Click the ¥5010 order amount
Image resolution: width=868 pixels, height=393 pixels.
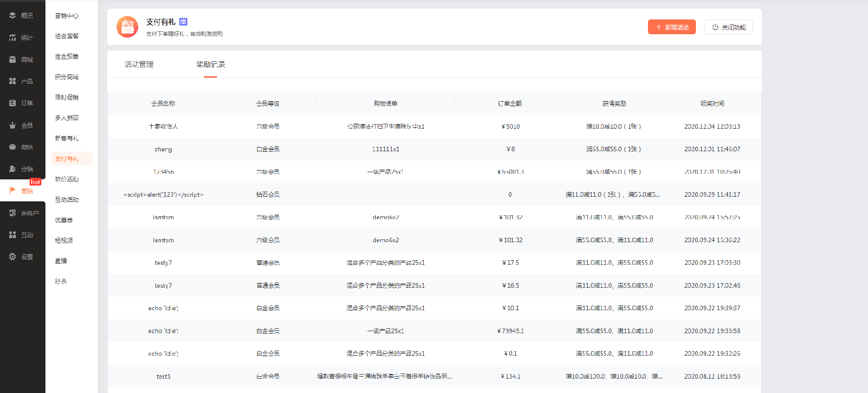coord(511,127)
